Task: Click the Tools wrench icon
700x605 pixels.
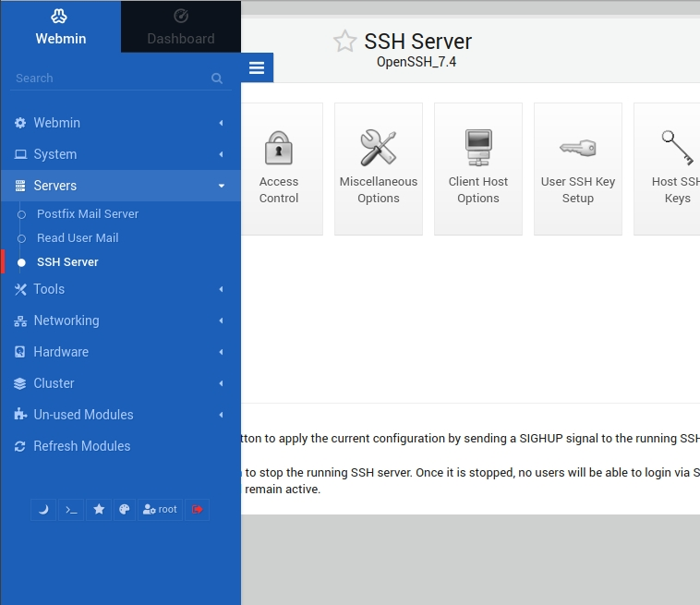Action: click(20, 289)
